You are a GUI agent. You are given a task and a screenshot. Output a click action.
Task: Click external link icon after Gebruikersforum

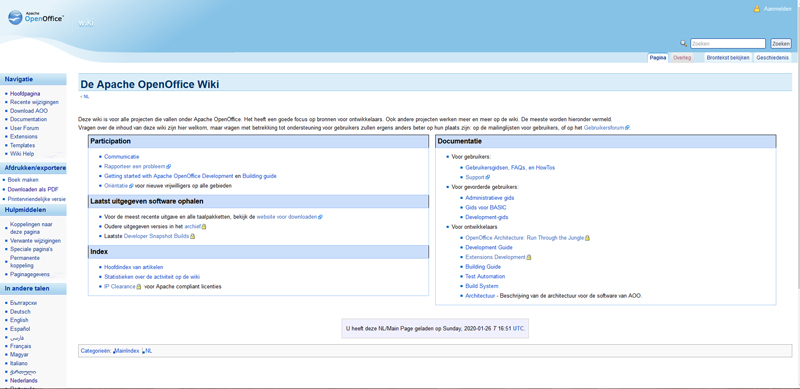tap(627, 128)
